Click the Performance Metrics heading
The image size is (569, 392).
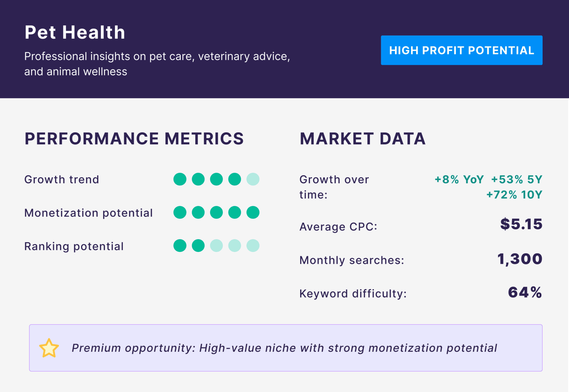[x=134, y=139]
